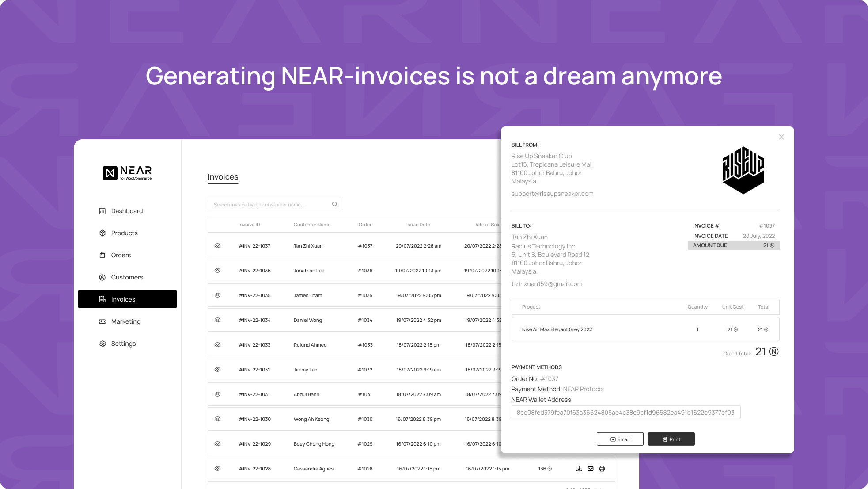Viewport: 868px width, 489px height.
Task: Open the Dashboard menu item
Action: [x=127, y=211]
